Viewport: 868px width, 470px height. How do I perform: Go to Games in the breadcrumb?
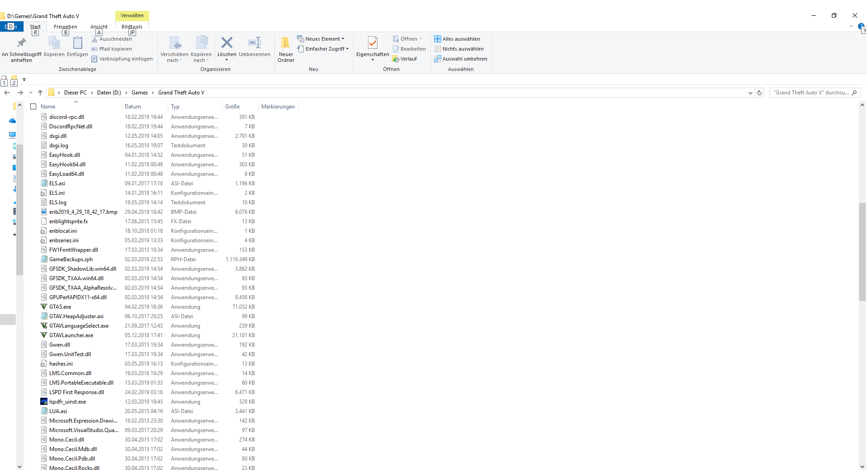140,93
